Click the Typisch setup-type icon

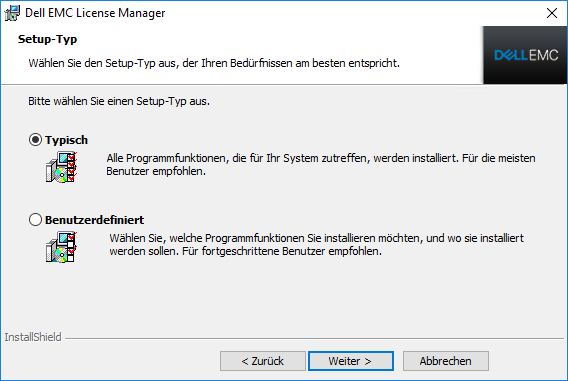click(61, 167)
